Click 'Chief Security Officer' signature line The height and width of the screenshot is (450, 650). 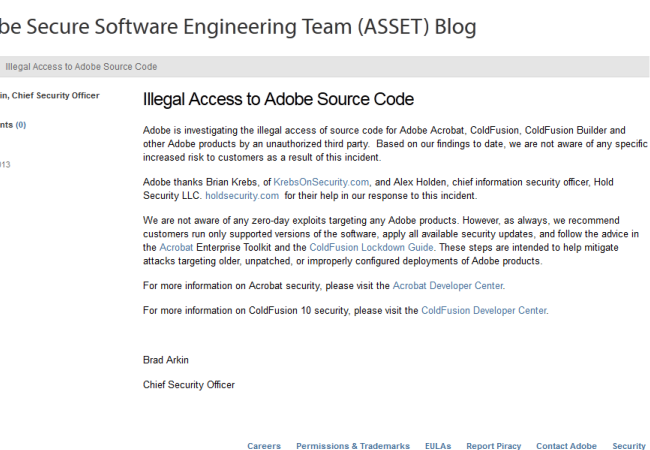tap(189, 385)
